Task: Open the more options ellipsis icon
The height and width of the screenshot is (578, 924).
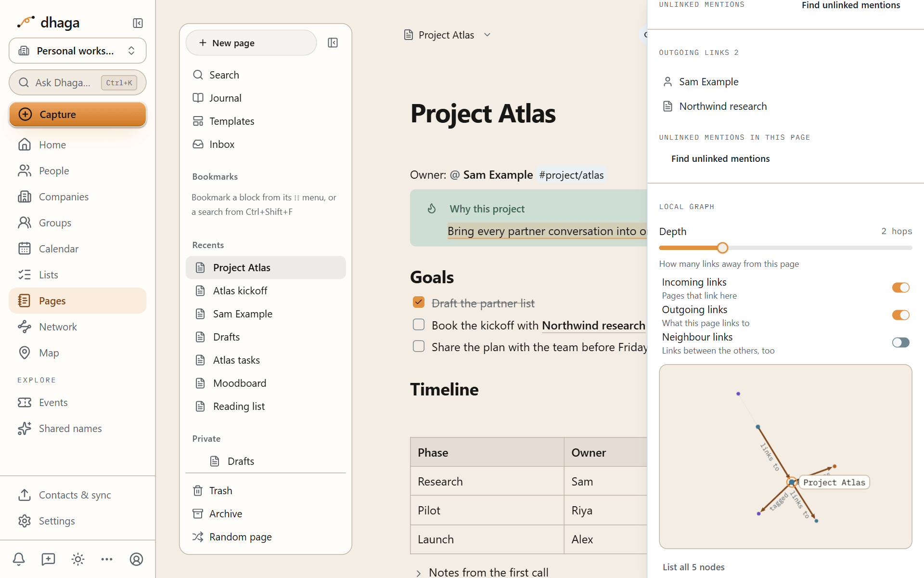Action: 107,559
